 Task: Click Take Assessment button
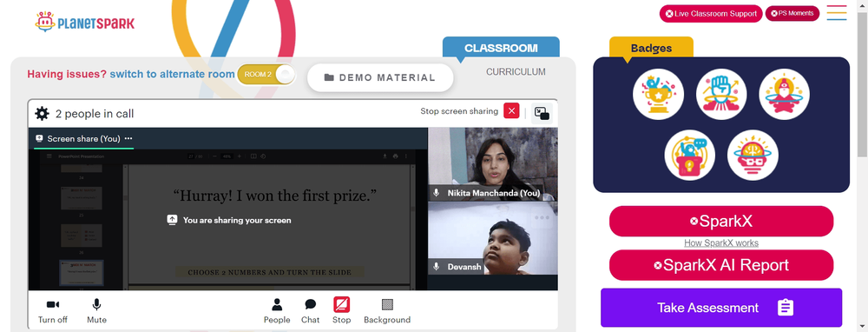pos(721,308)
